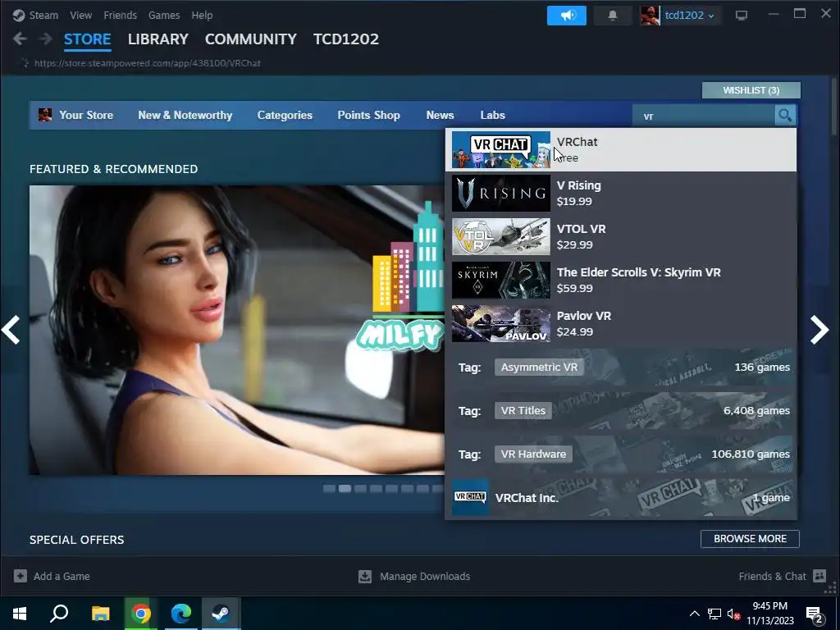Open the TCD1202 profile tab
840x630 pixels.
[345, 39]
